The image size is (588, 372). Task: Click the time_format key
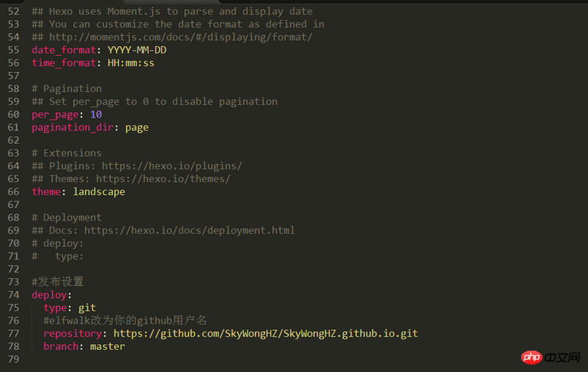(64, 63)
